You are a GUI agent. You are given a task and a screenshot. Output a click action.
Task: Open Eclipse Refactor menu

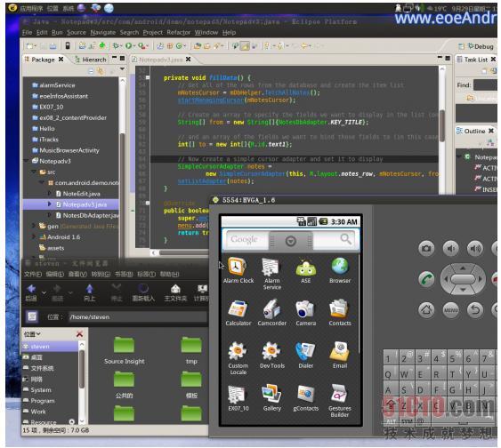click(178, 33)
